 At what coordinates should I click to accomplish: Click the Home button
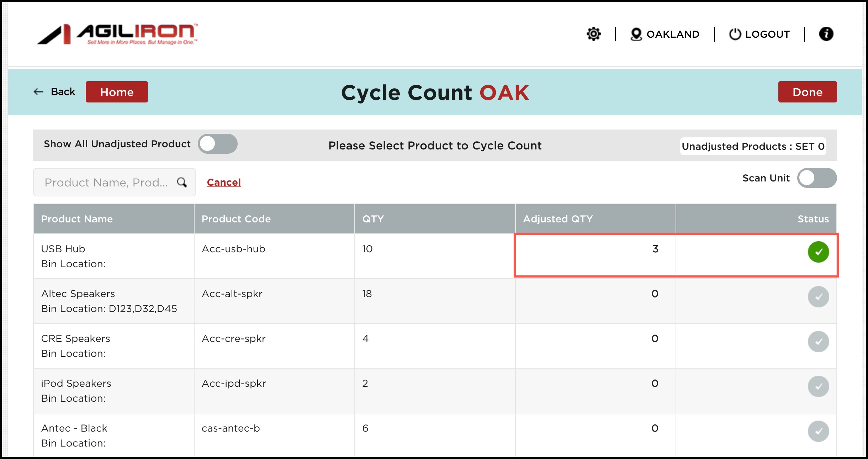point(117,92)
